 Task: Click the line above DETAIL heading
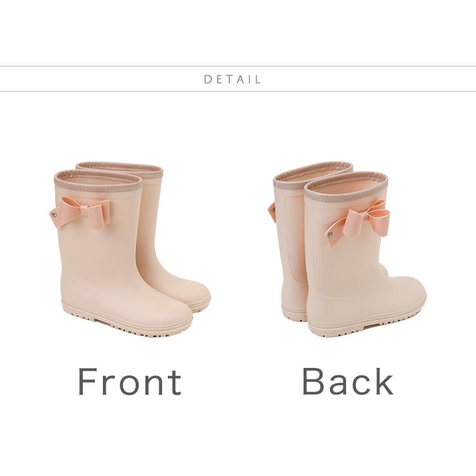(238, 66)
